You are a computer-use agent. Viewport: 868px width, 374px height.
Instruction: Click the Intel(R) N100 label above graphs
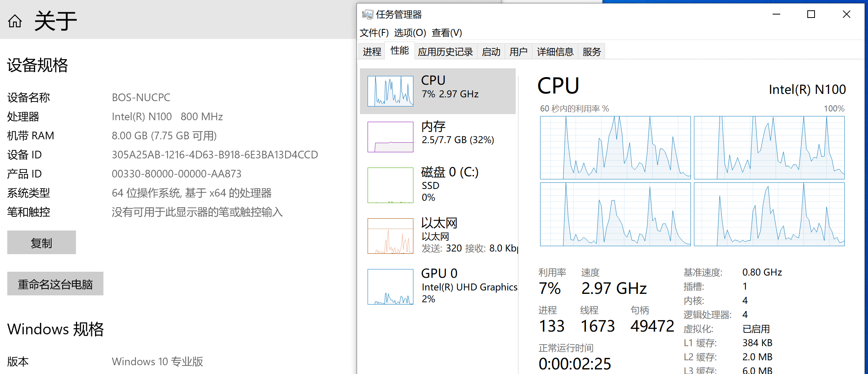(x=807, y=89)
